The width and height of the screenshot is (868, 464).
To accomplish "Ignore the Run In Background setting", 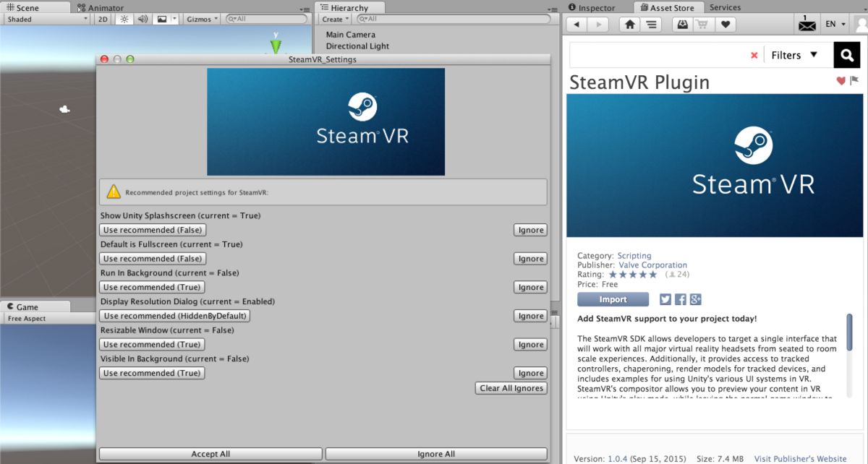I will [531, 287].
